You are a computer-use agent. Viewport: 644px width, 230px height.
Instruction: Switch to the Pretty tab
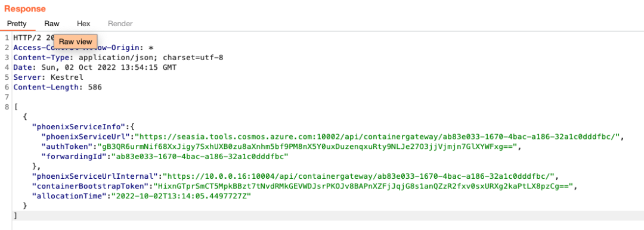(17, 24)
